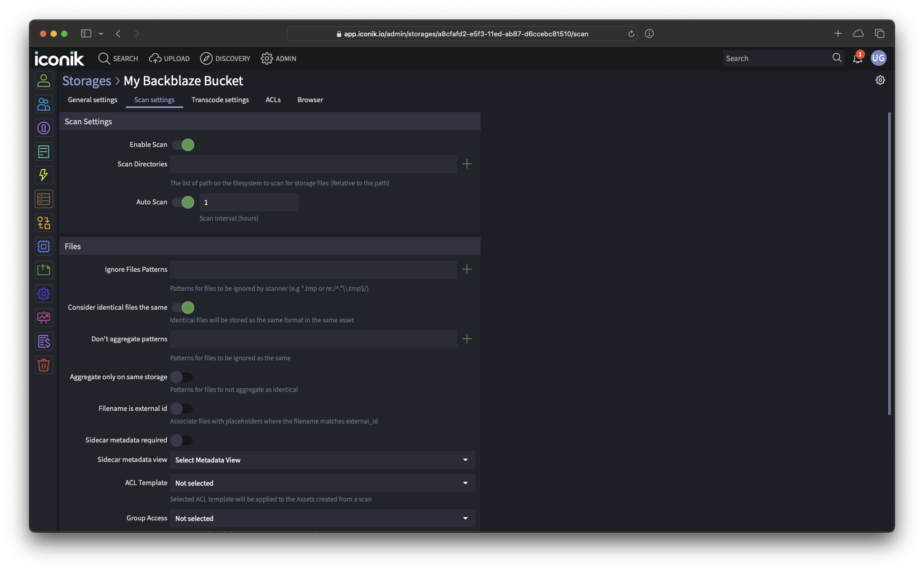Enable Sidecar metadata required
Screen dimensions: 924x571
(182, 440)
